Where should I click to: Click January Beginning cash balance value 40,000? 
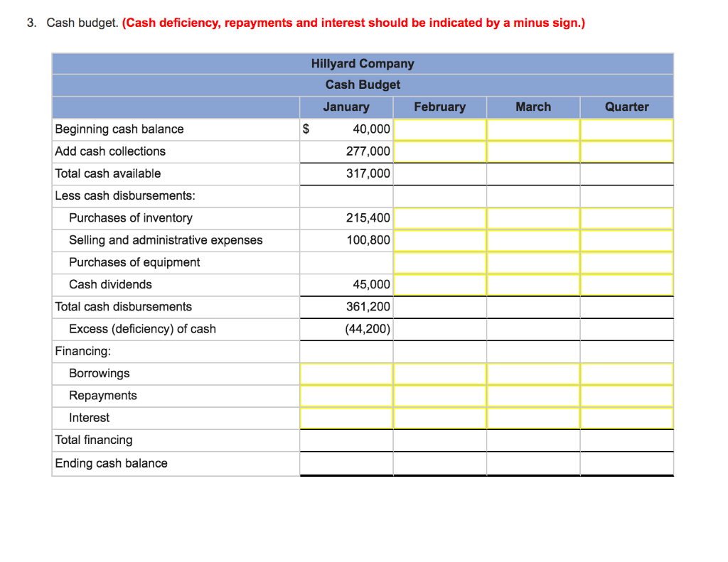point(370,129)
